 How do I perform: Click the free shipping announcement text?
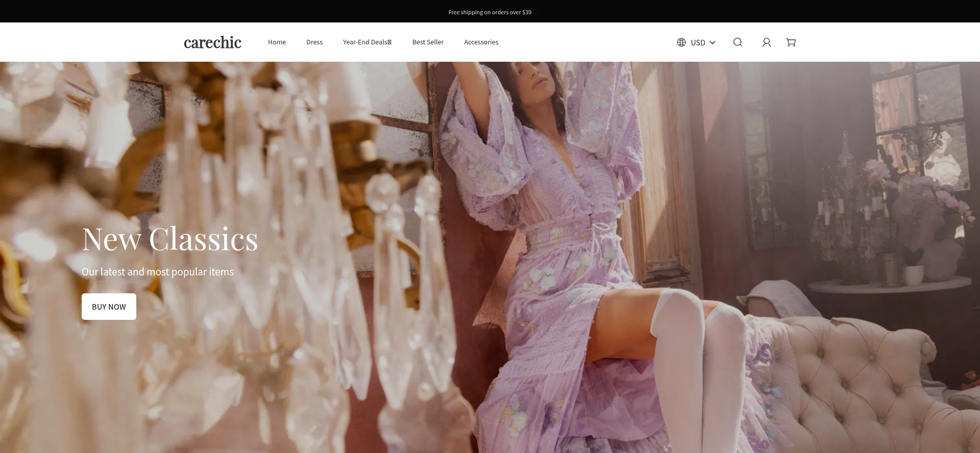489,12
